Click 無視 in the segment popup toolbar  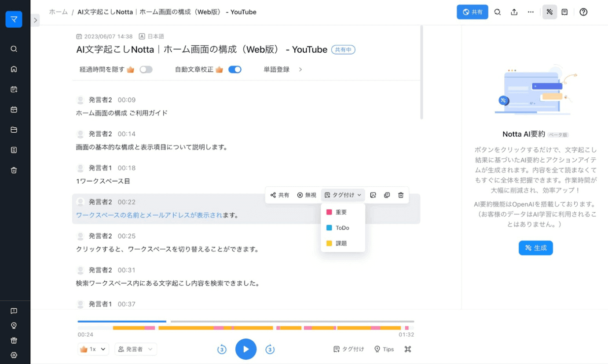(307, 195)
